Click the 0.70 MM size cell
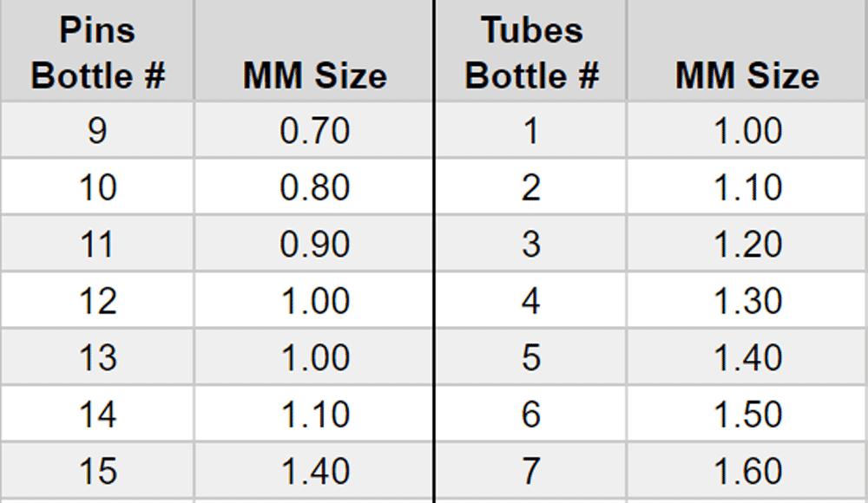The image size is (868, 503). click(x=314, y=131)
